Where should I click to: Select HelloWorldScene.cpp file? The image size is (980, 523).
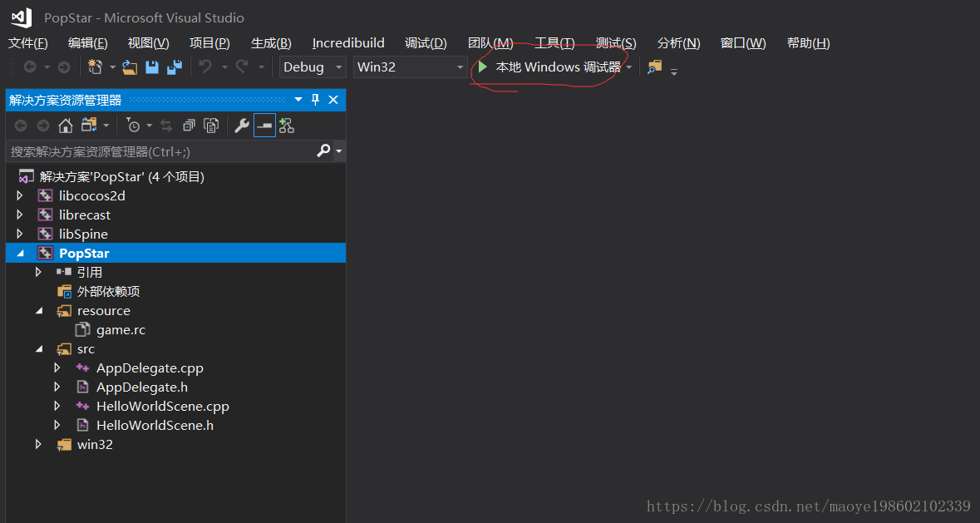[x=162, y=406]
